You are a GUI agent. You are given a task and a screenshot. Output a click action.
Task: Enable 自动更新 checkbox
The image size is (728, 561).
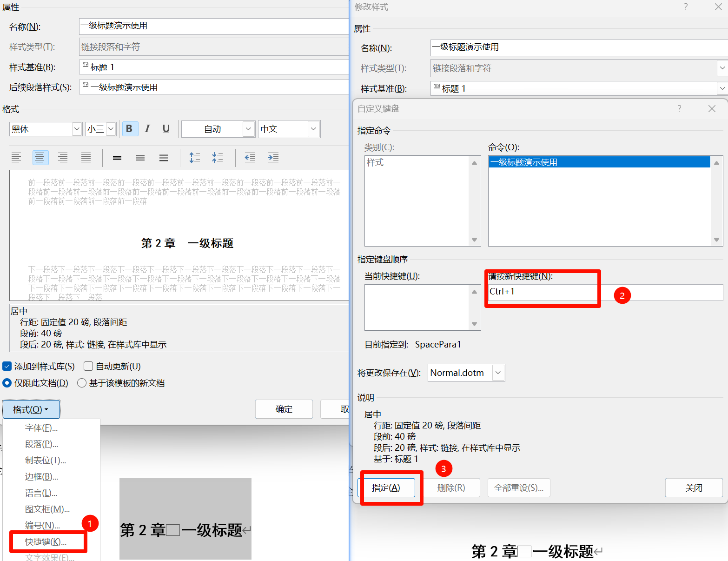(88, 366)
